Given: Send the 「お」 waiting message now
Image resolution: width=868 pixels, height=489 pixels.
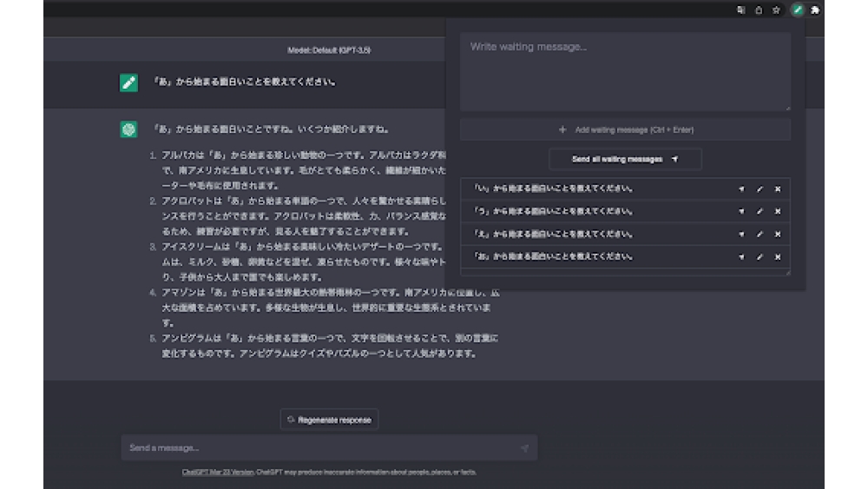Looking at the screenshot, I should tap(741, 257).
